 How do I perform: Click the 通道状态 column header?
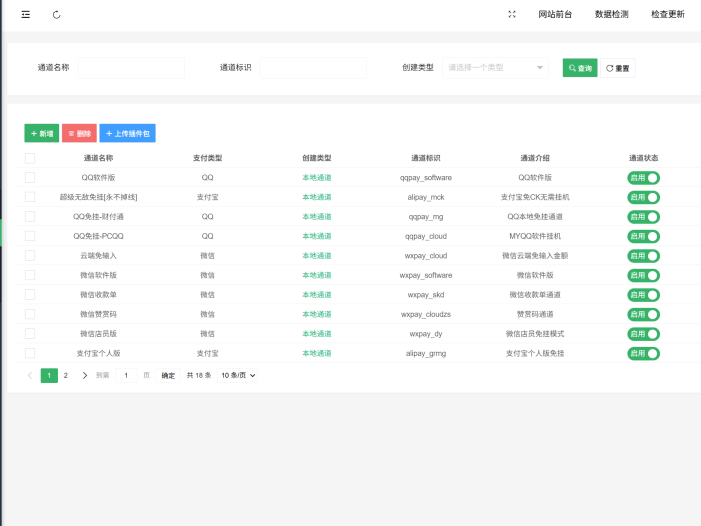pyautogui.click(x=643, y=158)
